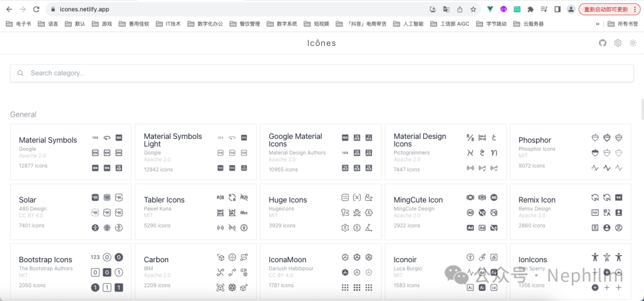Open the Phosphor collection

click(x=571, y=152)
